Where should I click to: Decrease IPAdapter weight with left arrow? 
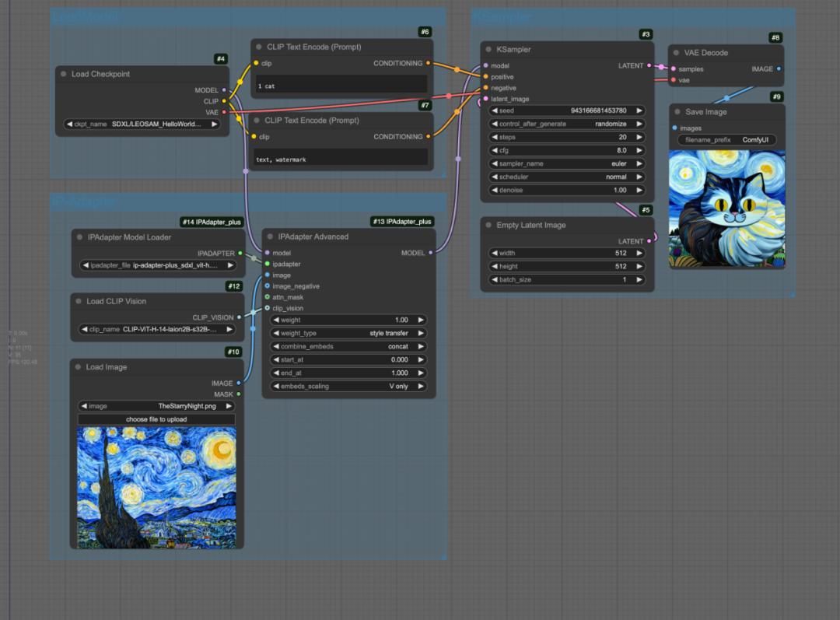[276, 320]
